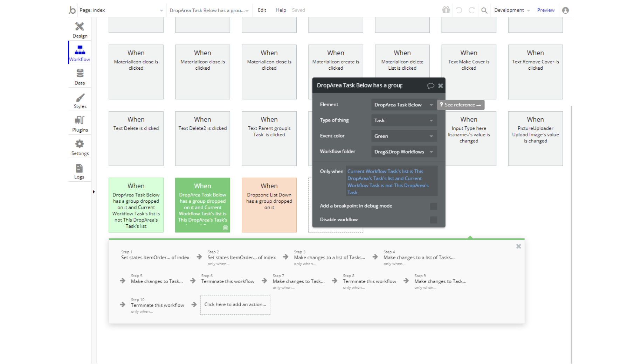Open the Event color Green dropdown
Image resolution: width=641 pixels, height=364 pixels.
coord(404,136)
